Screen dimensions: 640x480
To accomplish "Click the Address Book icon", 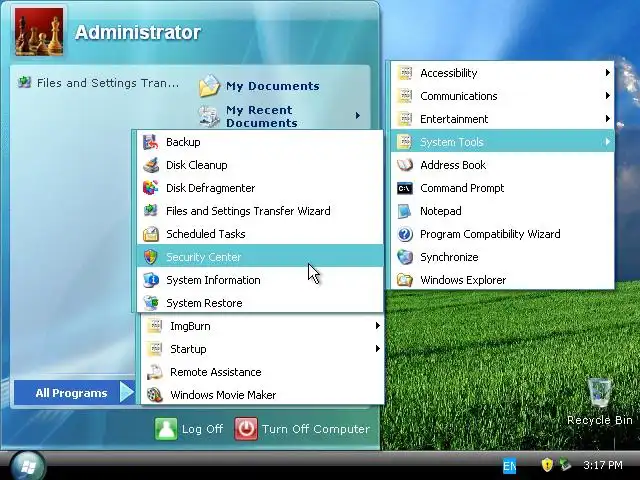I will 405,165.
